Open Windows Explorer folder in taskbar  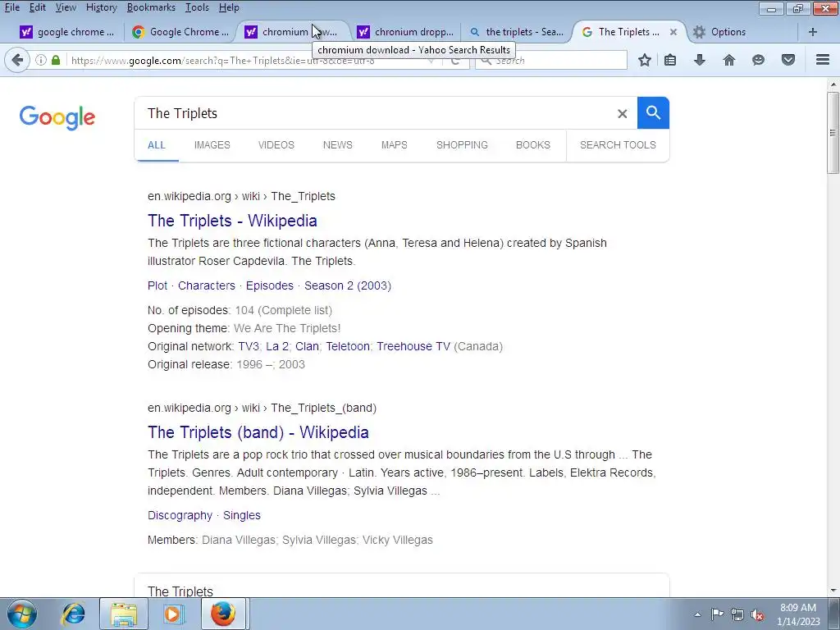124,614
